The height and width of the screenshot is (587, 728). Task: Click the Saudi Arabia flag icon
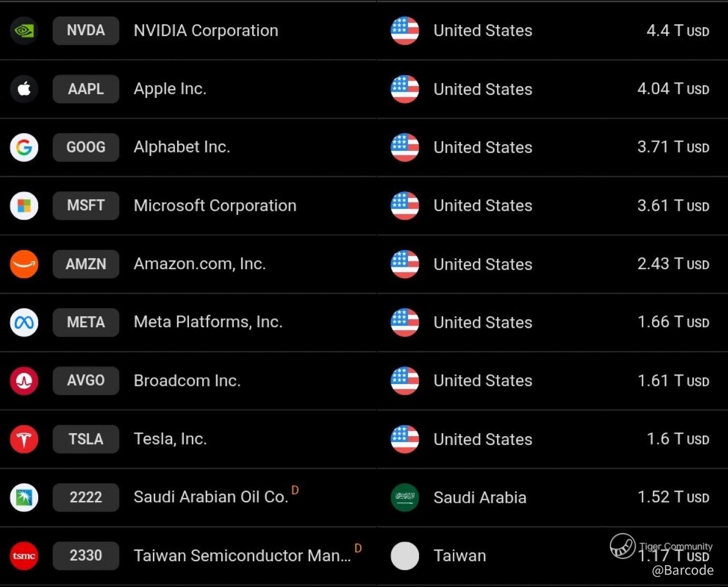tap(405, 497)
